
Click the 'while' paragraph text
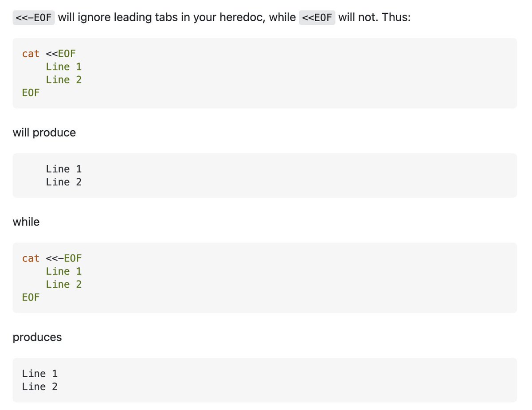pyautogui.click(x=26, y=222)
